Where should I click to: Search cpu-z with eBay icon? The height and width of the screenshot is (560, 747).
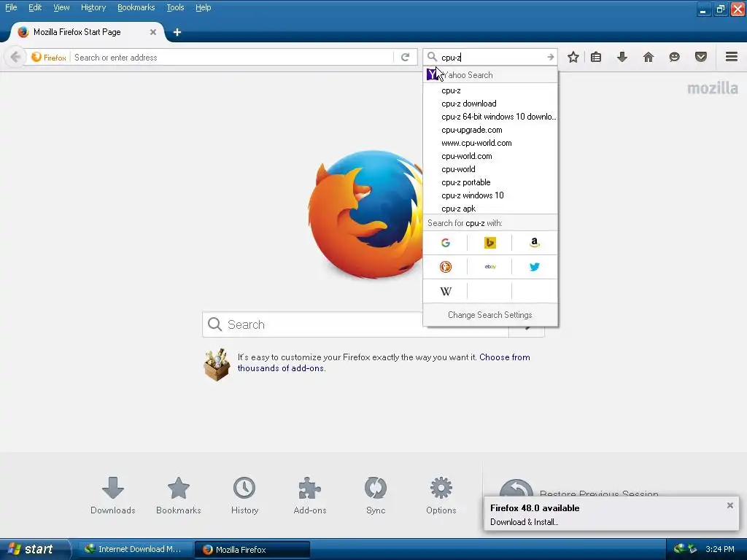489,267
